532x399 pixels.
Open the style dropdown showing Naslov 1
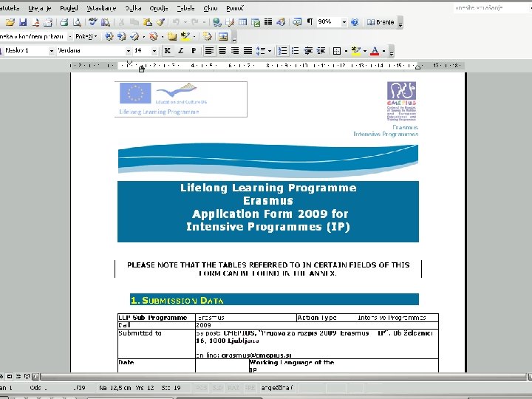(52, 51)
